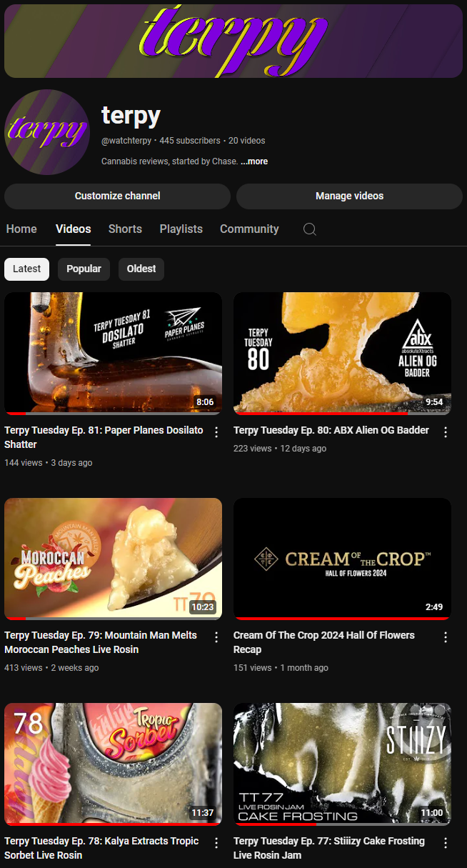Open options menu for Ep. 77 Cake Frosting
The image size is (467, 868).
coord(446,843)
